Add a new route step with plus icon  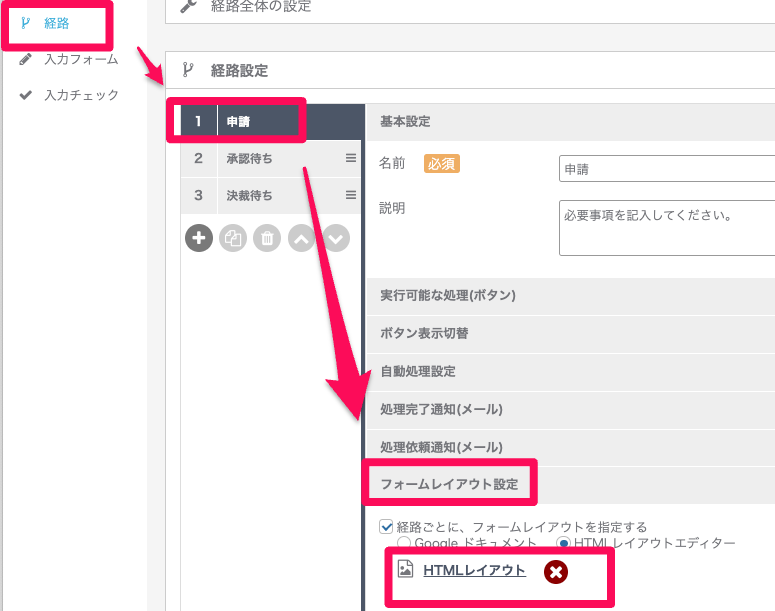pos(199,238)
